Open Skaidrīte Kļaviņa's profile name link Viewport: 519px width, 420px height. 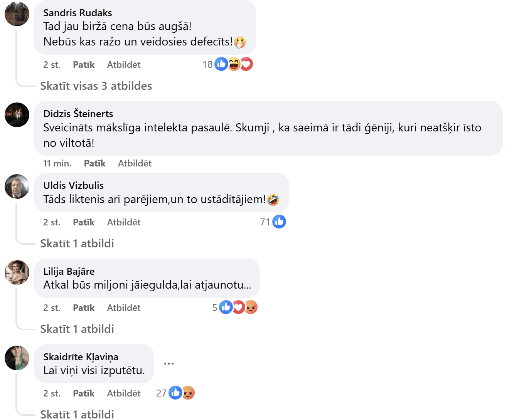pyautogui.click(x=81, y=357)
